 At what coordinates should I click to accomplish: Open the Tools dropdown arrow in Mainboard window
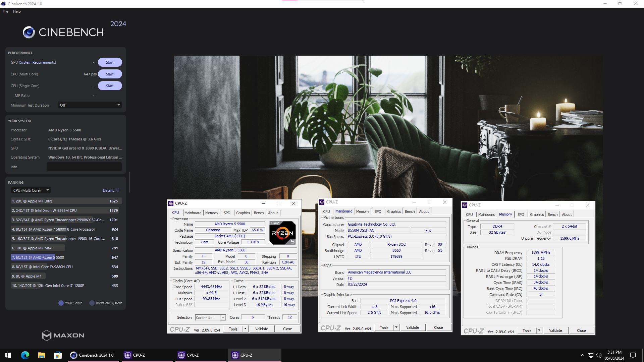pos(396,328)
